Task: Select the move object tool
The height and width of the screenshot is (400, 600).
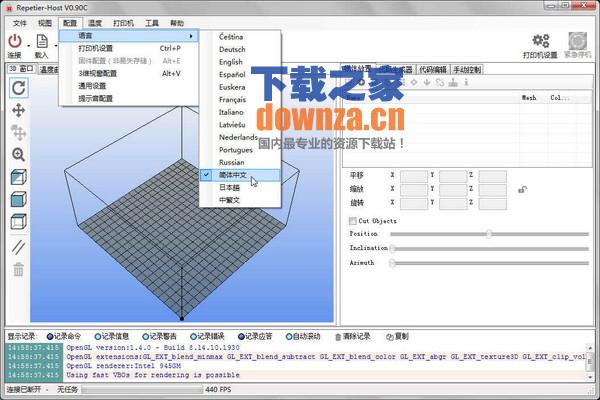Action: tap(18, 132)
